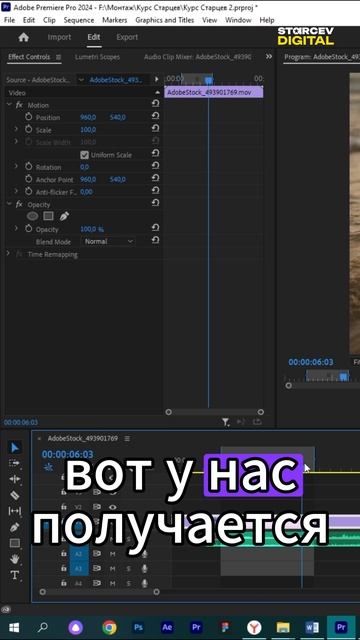Image resolution: width=360 pixels, height=640 pixels.
Task: Expand the Rotation property
Action: (x=16, y=167)
